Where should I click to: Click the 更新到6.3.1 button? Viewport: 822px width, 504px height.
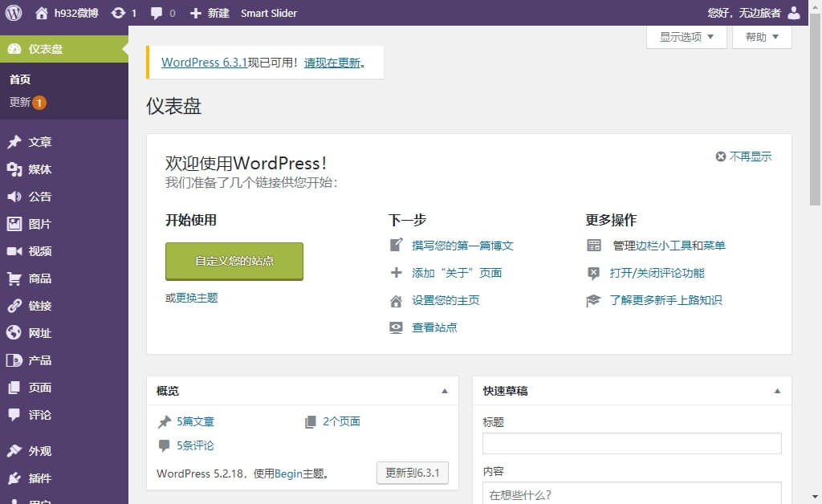click(413, 473)
